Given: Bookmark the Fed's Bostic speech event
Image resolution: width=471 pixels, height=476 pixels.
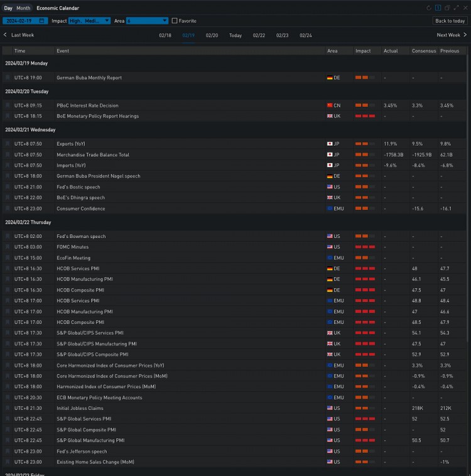Looking at the screenshot, I should 8,187.
